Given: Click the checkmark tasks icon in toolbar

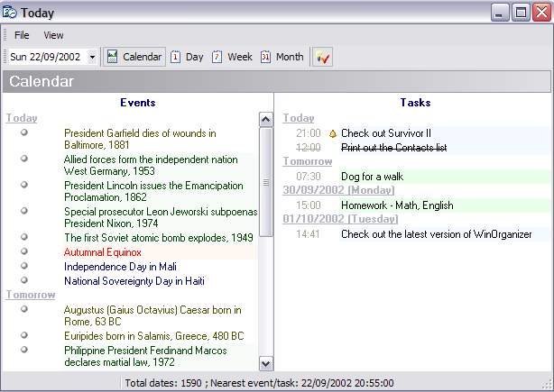Looking at the screenshot, I should tap(323, 57).
